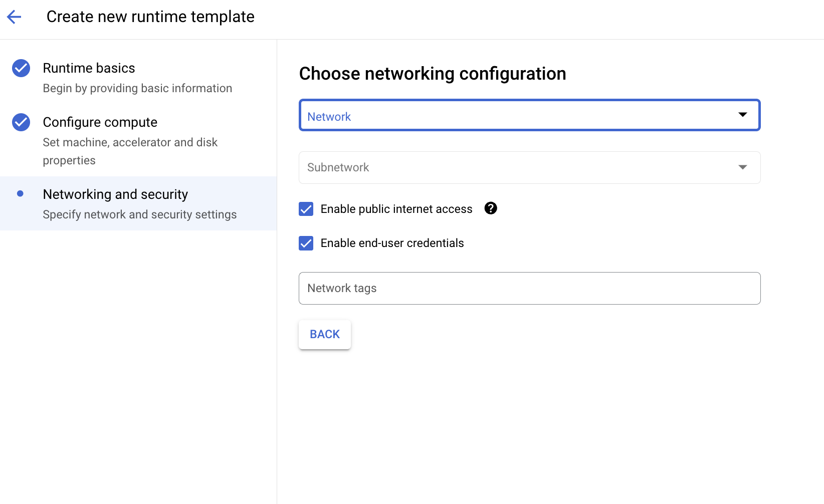Click the blue dot beside Networking and security
824x504 pixels.
tap(21, 193)
